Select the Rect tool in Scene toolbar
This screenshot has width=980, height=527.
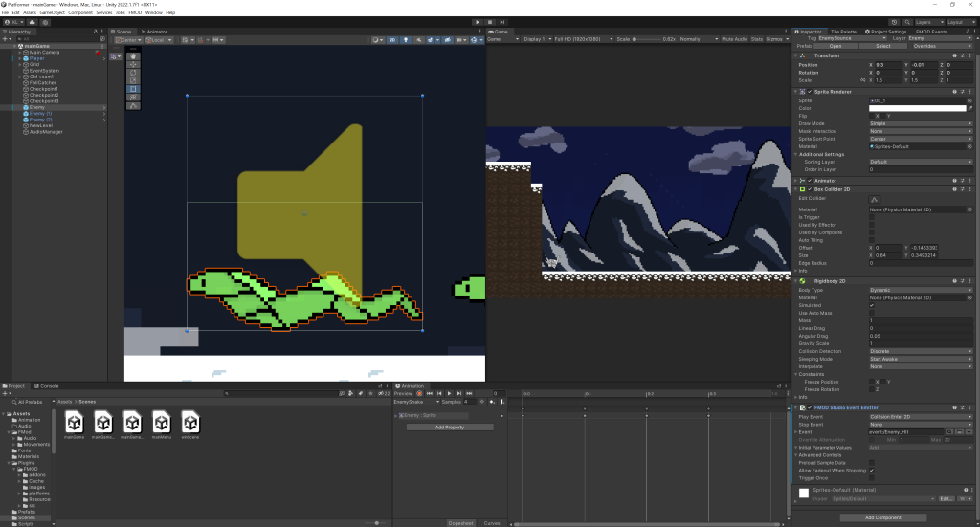[133, 88]
